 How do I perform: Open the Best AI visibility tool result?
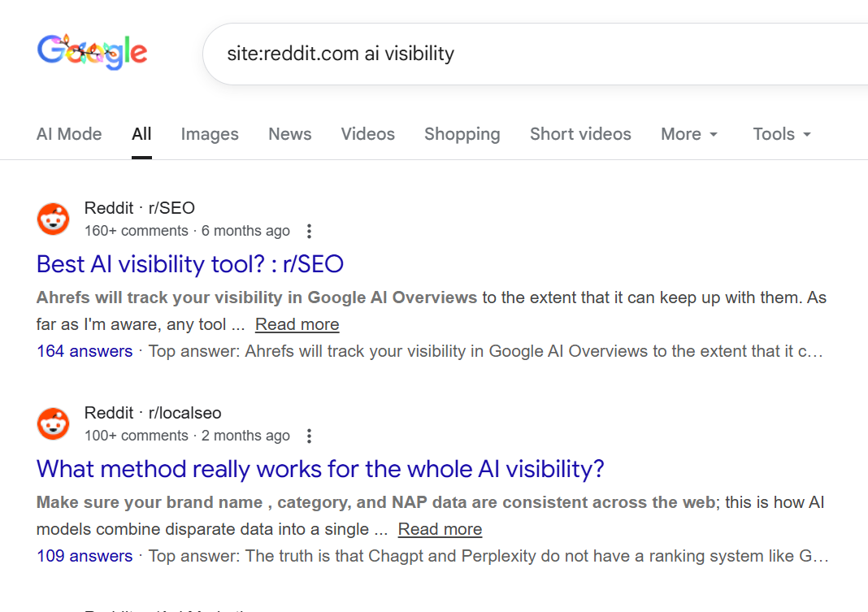click(189, 264)
